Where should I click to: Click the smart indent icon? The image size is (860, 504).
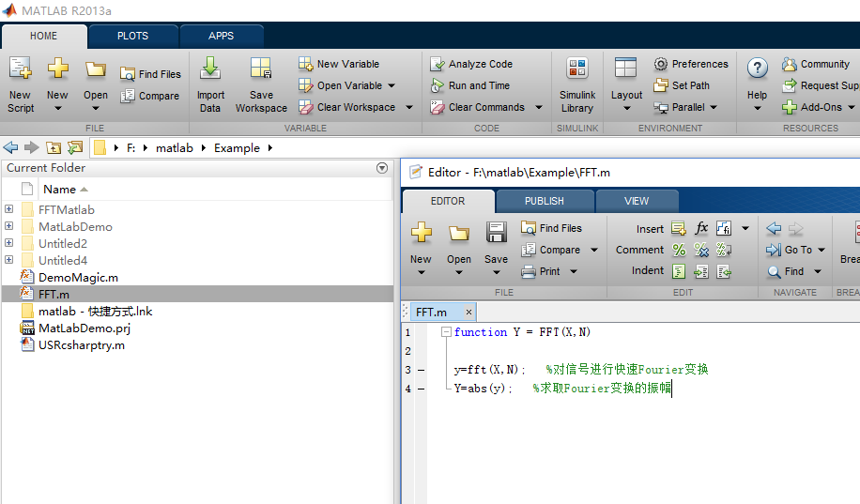(679, 271)
